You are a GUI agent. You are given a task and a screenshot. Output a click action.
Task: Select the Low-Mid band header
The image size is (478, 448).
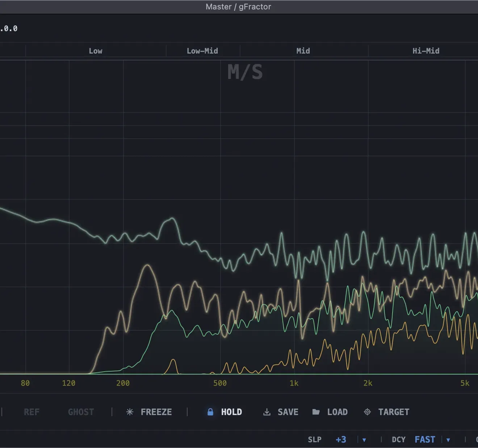[x=202, y=51]
